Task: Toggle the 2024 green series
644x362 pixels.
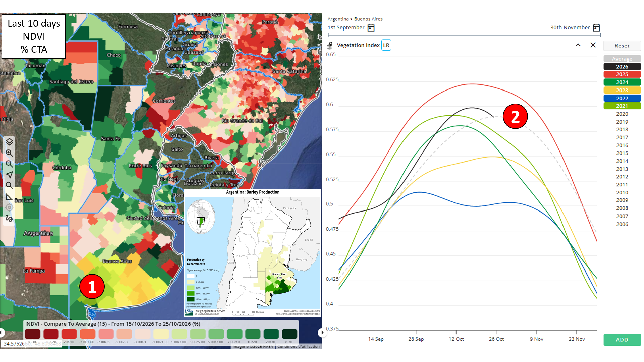Action: point(622,82)
